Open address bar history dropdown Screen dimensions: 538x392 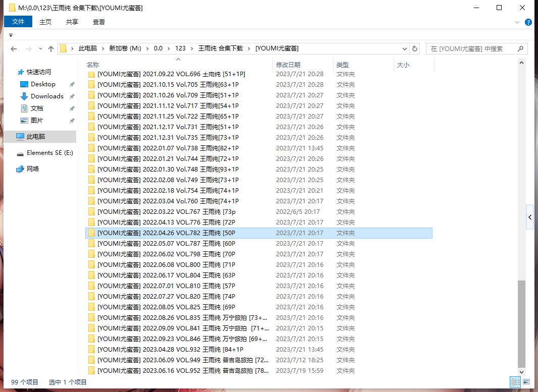(x=405, y=49)
